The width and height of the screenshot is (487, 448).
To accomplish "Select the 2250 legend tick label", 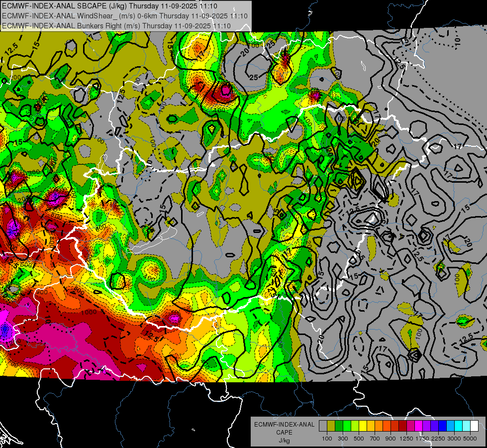I will [x=439, y=439].
